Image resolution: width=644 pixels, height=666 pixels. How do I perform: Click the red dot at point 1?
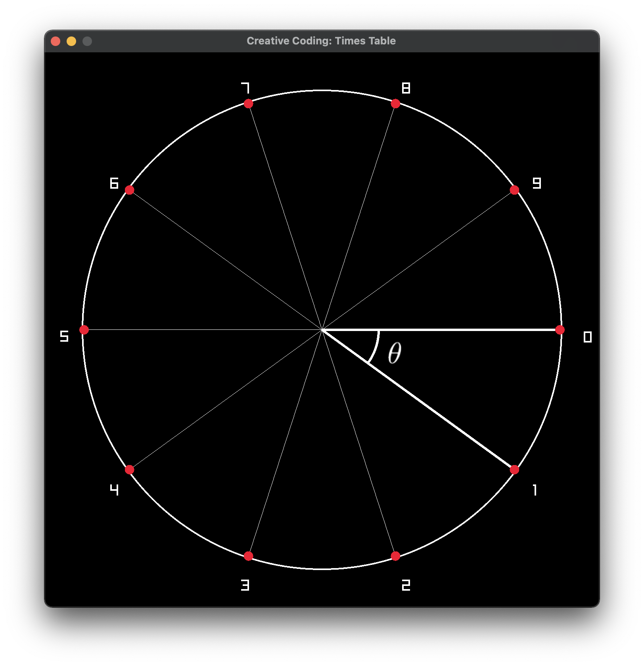click(514, 470)
